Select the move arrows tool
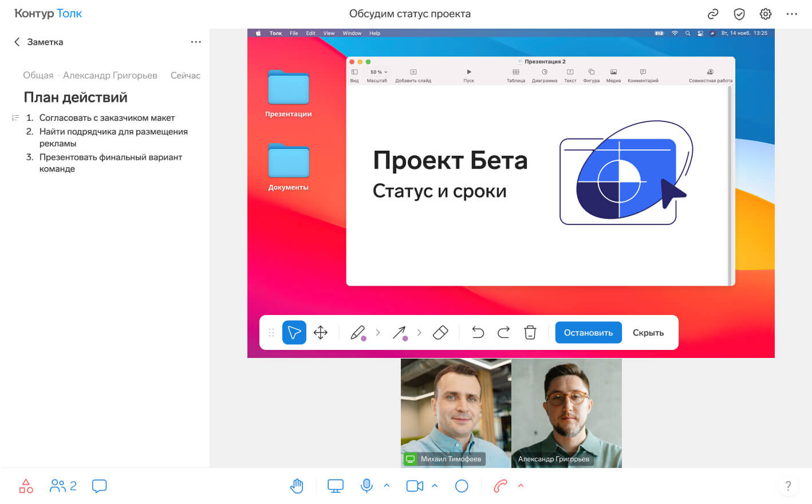Screen dimensions: 812x504 (x=321, y=332)
